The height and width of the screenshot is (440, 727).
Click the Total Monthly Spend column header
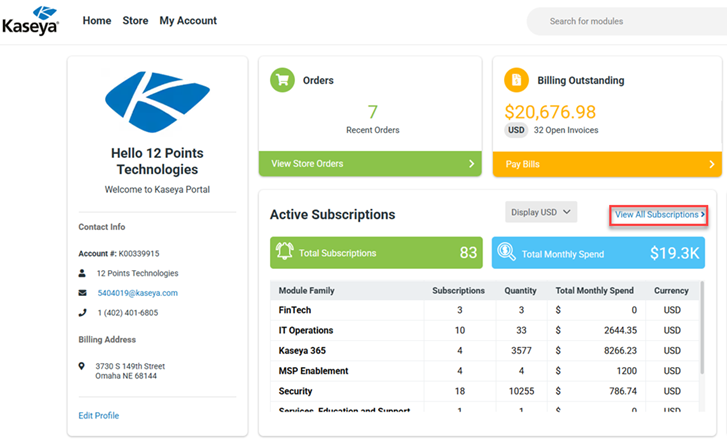594,291
